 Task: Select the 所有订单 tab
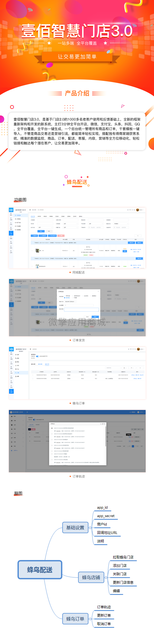pos(33,216)
